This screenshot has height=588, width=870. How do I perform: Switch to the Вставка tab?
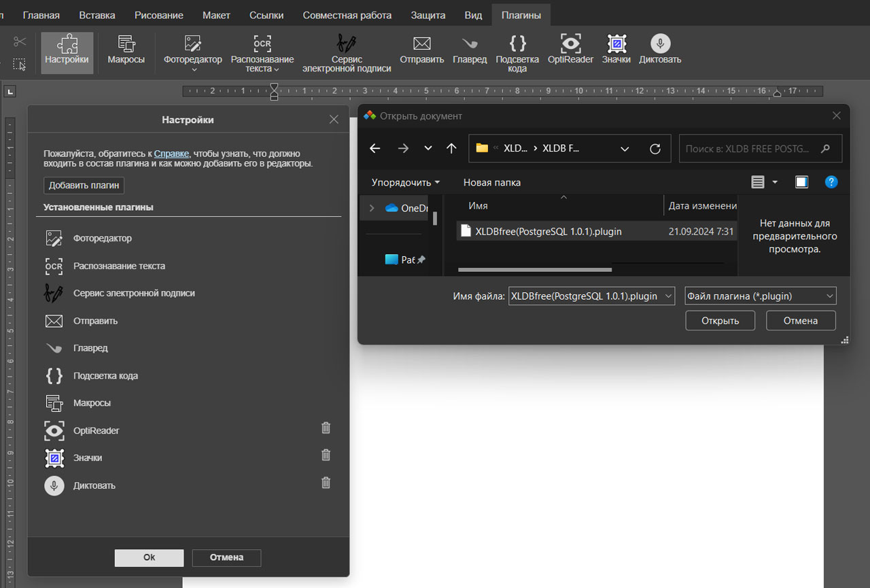(97, 15)
